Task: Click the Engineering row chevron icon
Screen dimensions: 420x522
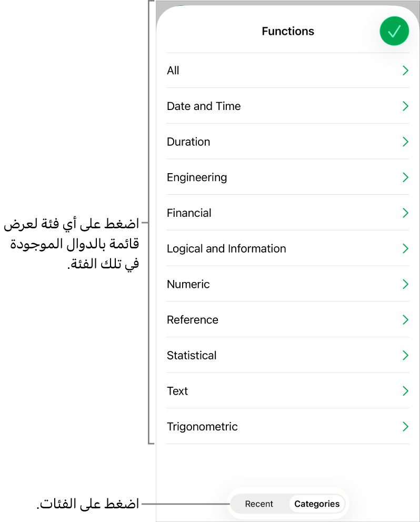Action: click(x=405, y=177)
